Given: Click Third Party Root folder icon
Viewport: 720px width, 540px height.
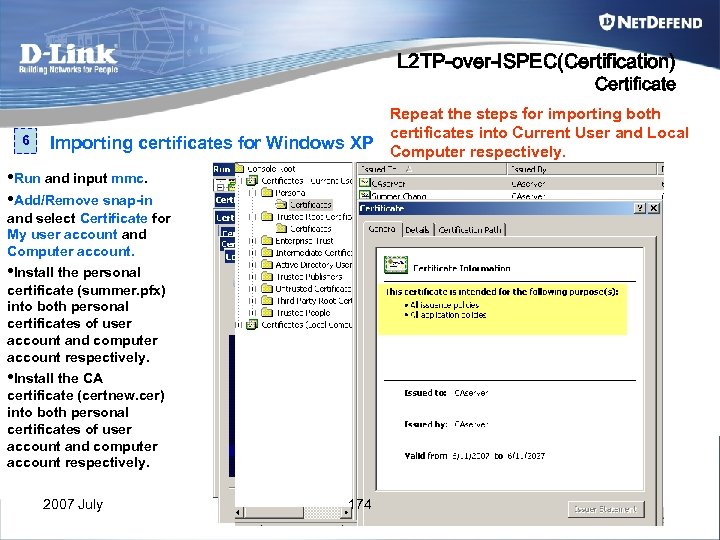Looking at the screenshot, I should coord(267,300).
